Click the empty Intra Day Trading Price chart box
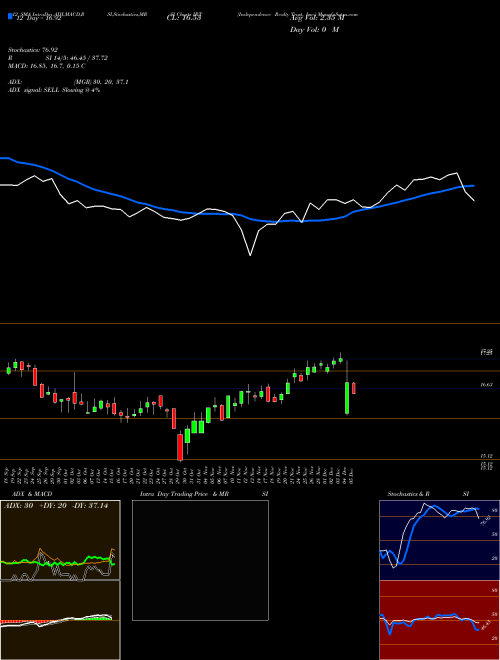This screenshot has width=500, height=660. (x=200, y=560)
